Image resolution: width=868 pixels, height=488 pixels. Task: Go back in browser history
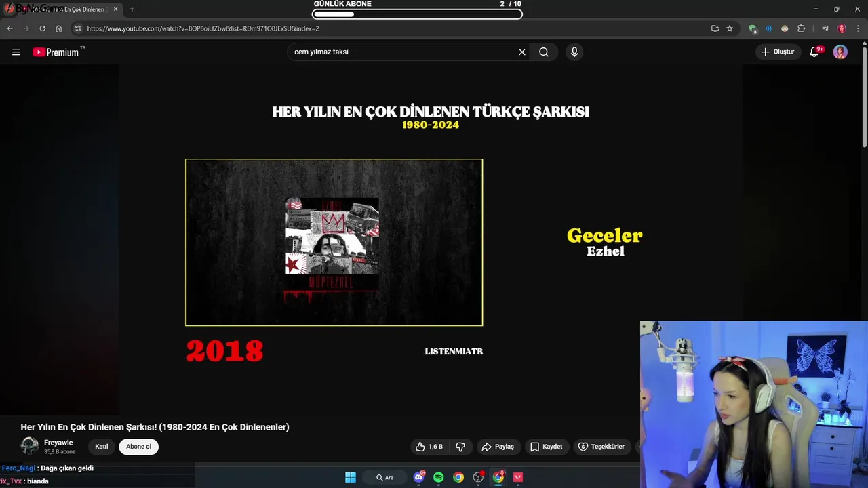9,28
